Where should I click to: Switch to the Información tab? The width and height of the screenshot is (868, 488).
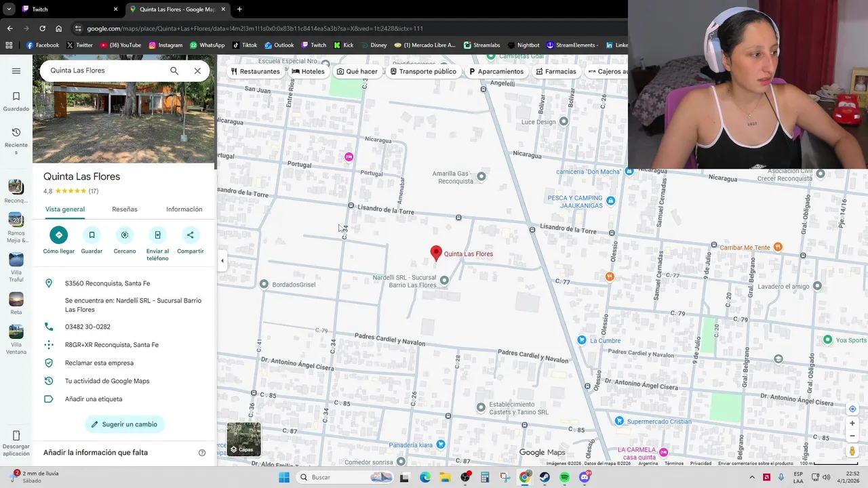[x=184, y=209]
